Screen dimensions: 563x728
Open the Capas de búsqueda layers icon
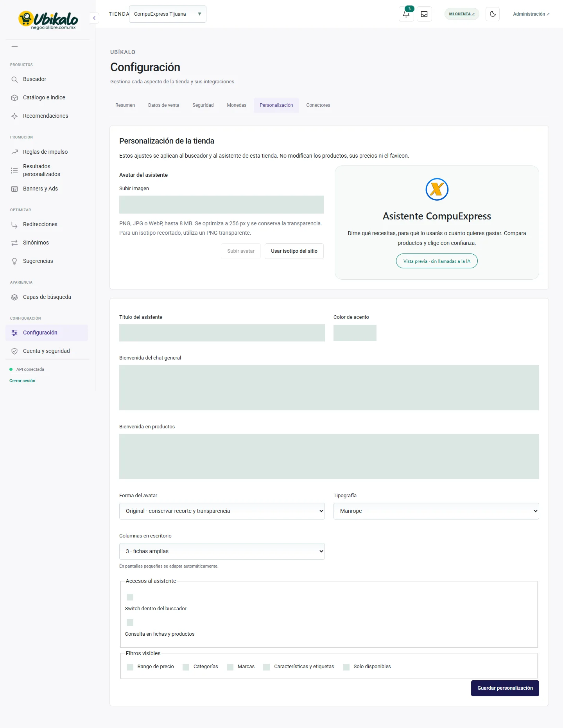click(x=14, y=297)
